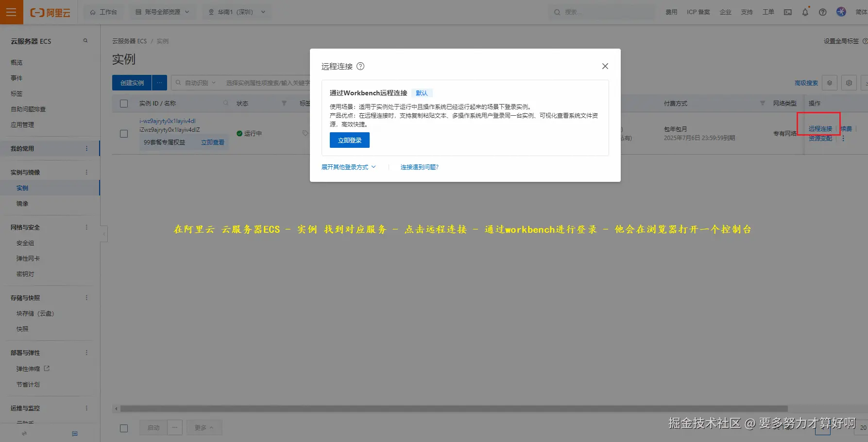Screen dimensions: 868x442
Task: Click instance ID link i-wz9ajryty0x1layiv4dl
Action: 168,121
